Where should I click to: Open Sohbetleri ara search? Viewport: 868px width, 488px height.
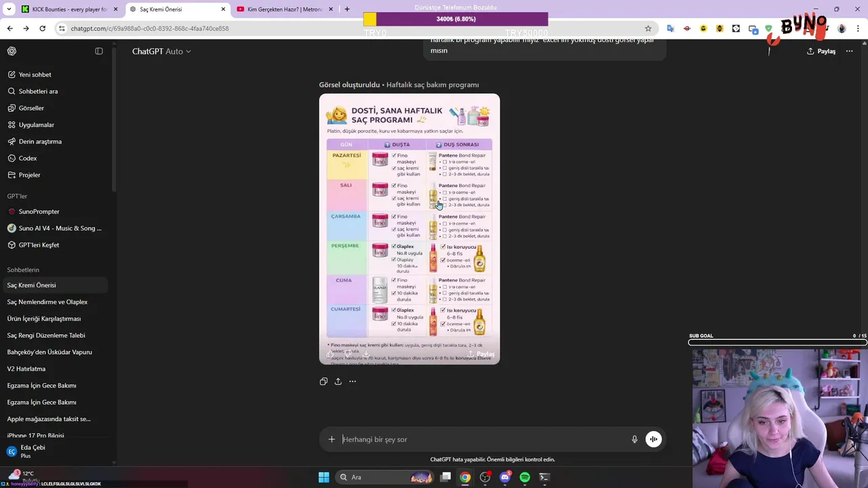[x=54, y=91]
